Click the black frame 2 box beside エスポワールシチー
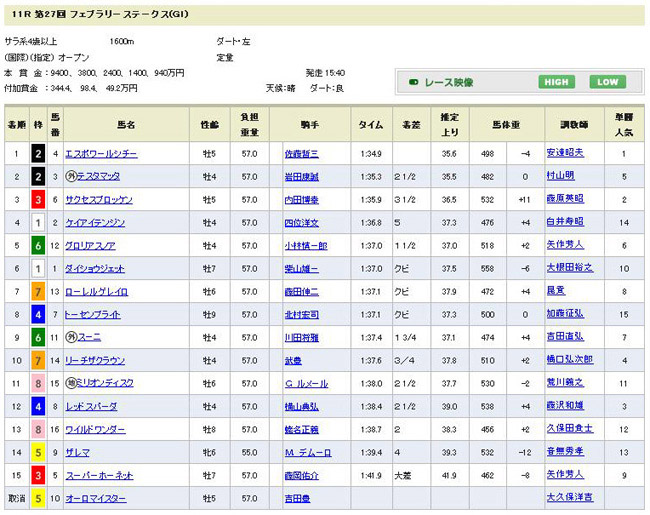 click(37, 154)
